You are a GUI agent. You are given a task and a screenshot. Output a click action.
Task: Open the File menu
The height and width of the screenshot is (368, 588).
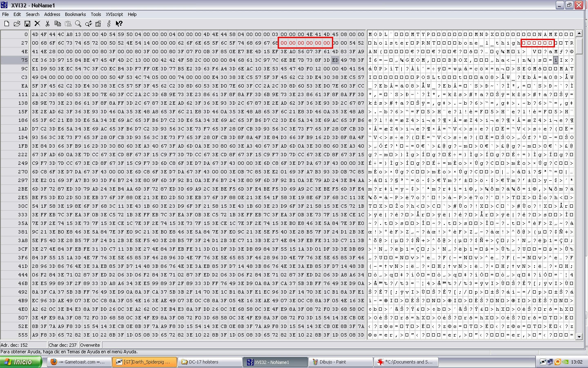[5, 14]
